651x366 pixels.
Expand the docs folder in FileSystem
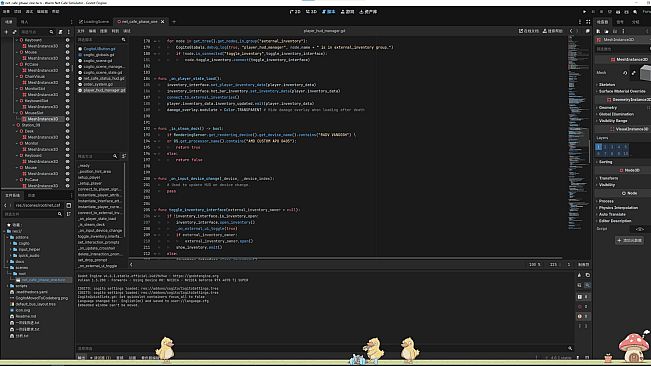[7, 261]
